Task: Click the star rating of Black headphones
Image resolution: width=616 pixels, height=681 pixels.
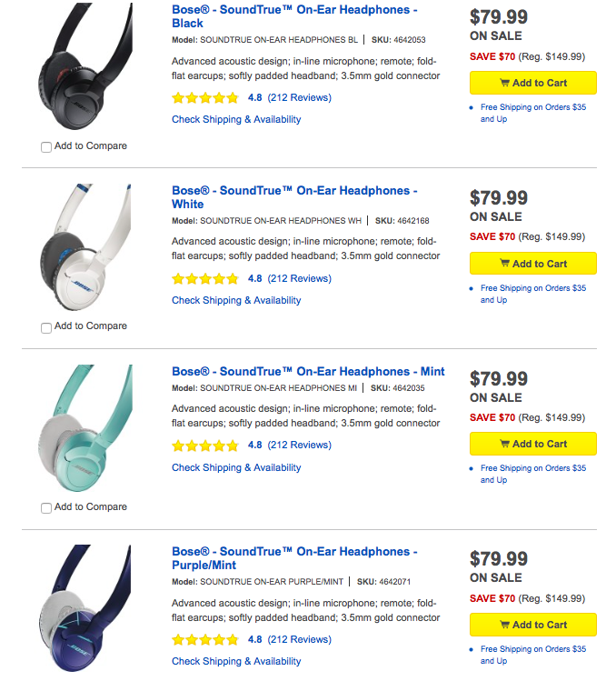Action: tap(205, 98)
